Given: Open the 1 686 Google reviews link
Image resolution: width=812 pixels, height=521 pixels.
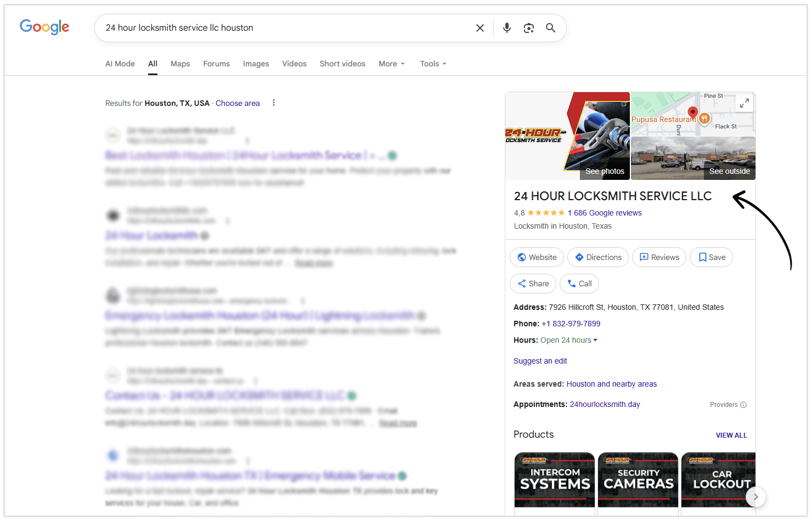Looking at the screenshot, I should coord(604,213).
